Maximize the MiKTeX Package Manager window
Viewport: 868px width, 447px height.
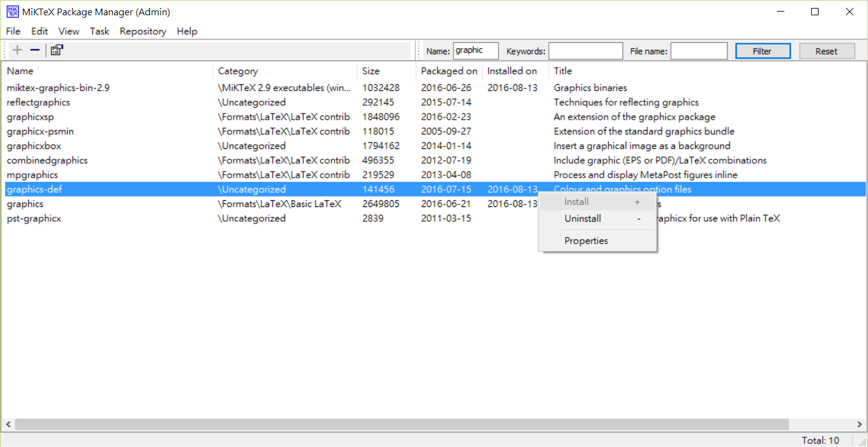[x=815, y=12]
